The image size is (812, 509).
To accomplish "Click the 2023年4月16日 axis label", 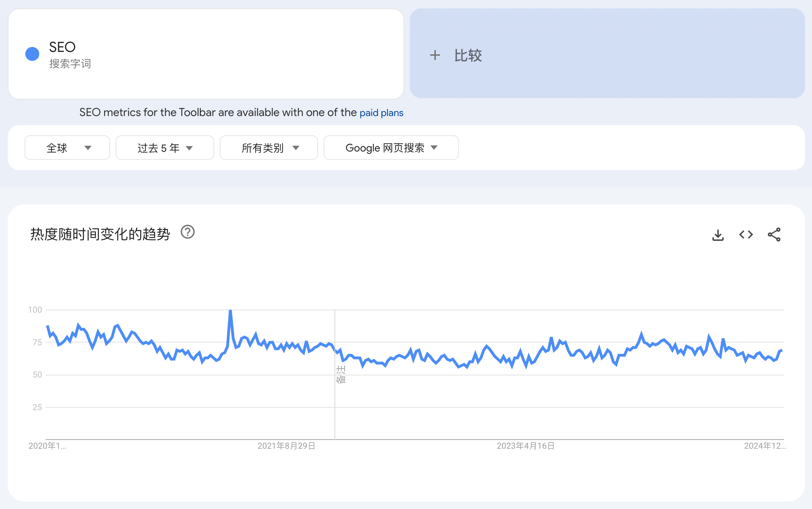I will pos(526,446).
